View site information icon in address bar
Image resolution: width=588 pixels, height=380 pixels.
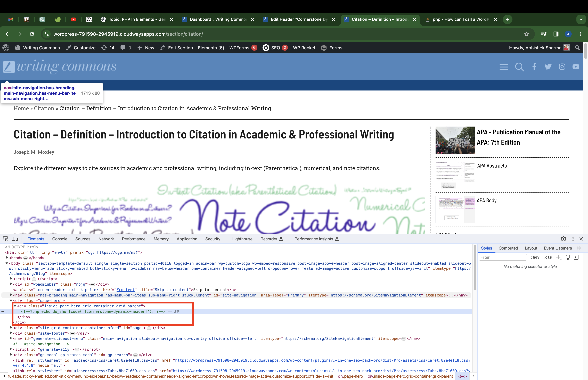[47, 34]
